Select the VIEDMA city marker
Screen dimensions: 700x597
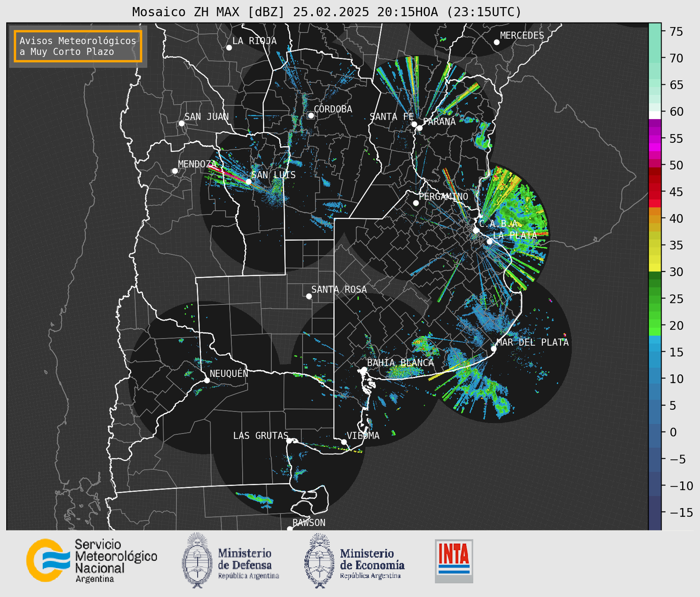click(344, 442)
